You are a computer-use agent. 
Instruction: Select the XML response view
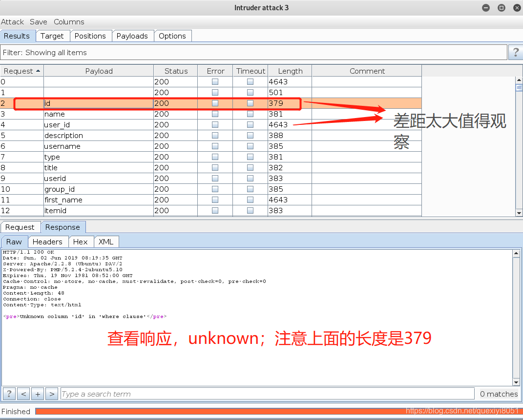pos(106,242)
